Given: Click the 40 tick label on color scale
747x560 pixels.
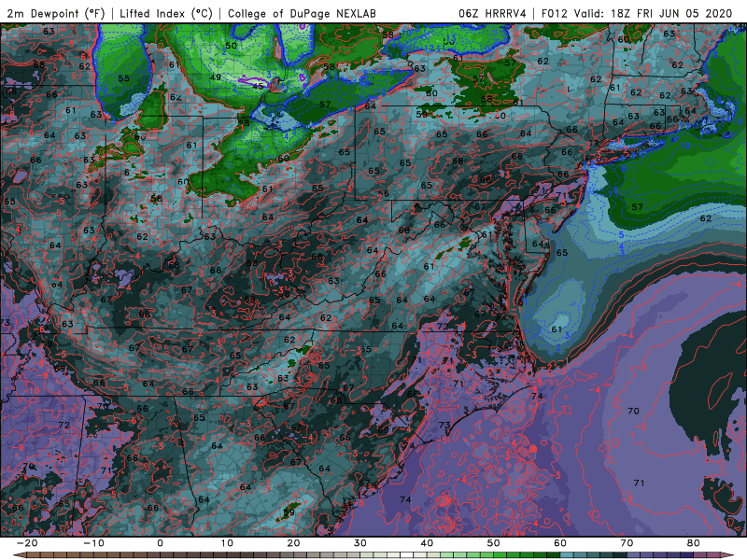Looking at the screenshot, I should [x=427, y=543].
